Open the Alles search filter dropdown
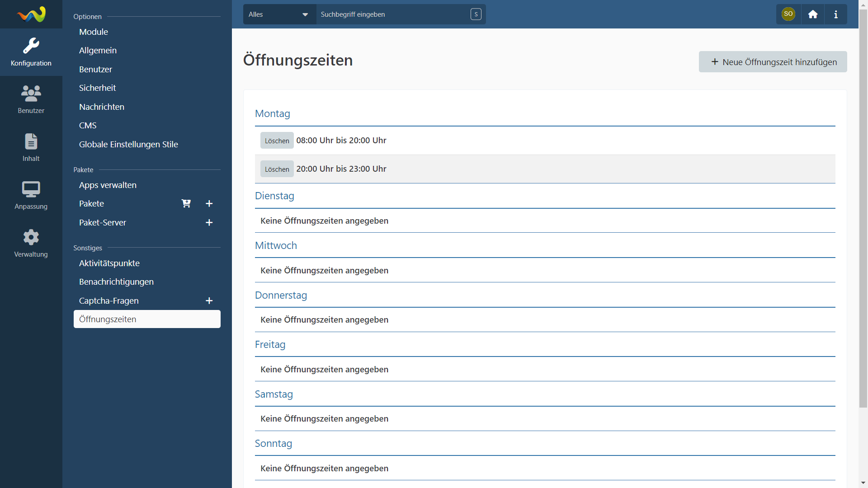868x488 pixels. point(279,14)
